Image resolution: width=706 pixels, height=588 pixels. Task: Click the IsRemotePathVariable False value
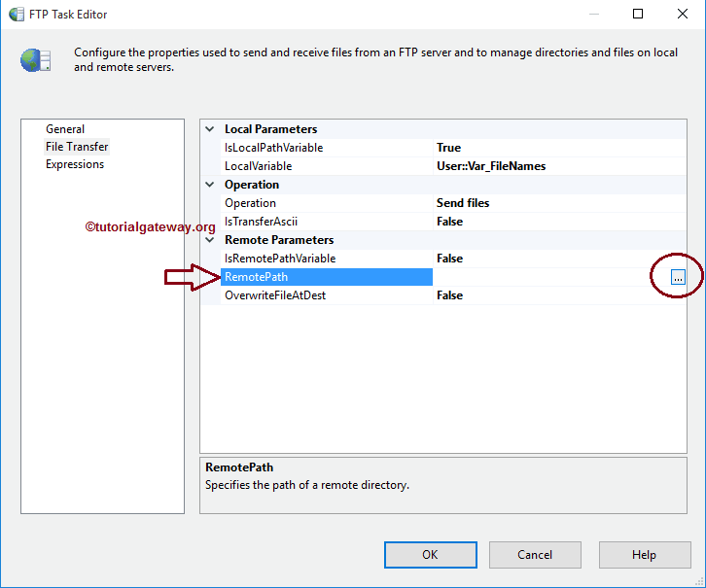(449, 259)
